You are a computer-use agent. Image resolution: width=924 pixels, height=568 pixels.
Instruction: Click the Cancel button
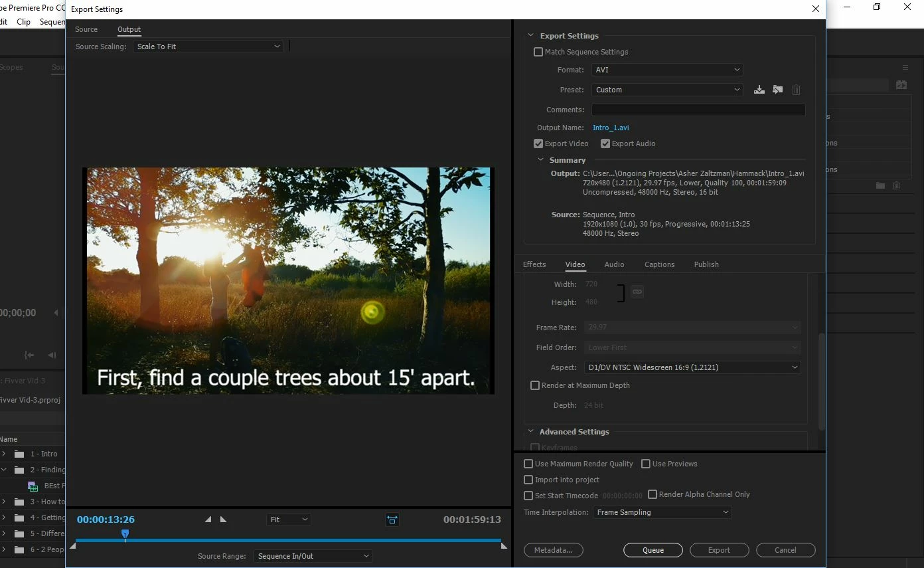click(785, 550)
